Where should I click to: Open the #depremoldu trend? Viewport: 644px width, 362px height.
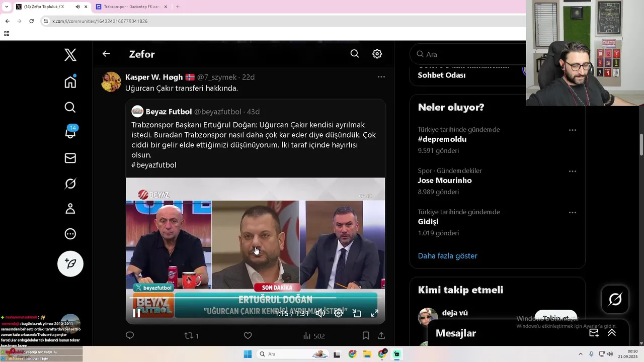pos(442,139)
